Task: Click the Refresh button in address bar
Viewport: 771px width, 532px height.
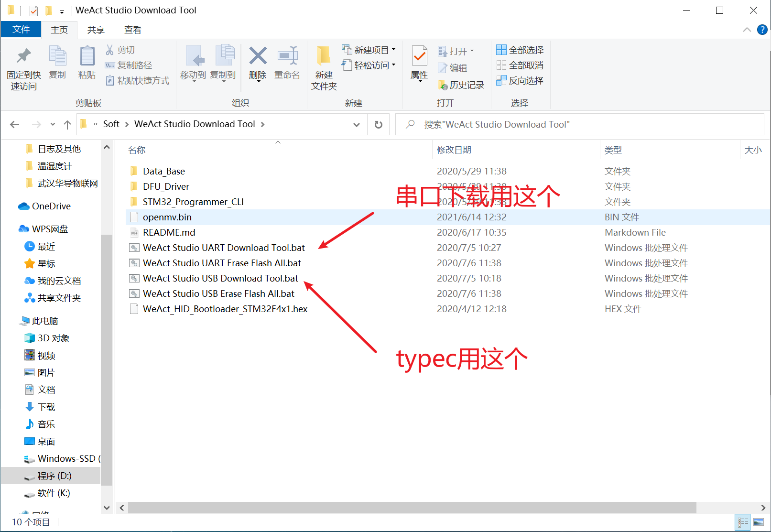Action: click(x=378, y=124)
